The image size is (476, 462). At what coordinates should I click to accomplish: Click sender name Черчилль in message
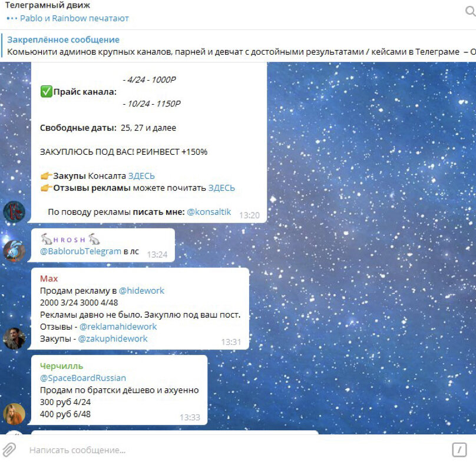(62, 366)
